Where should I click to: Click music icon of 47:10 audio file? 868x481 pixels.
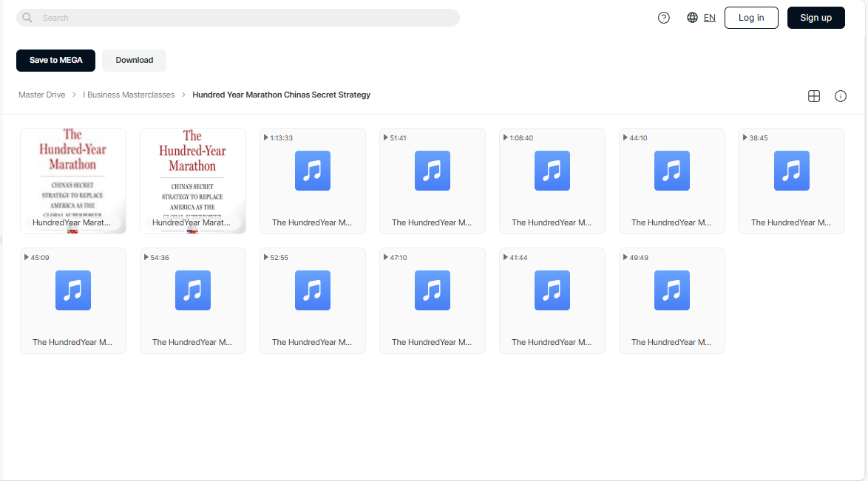(x=433, y=290)
